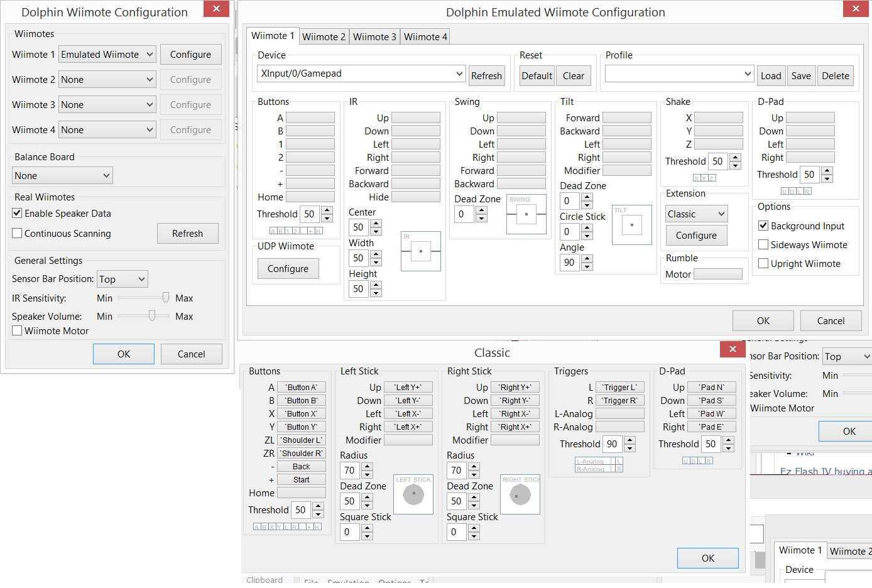Open Wiimote 4 source dropdown
Screen dimensions: 872x588
[x=107, y=130]
